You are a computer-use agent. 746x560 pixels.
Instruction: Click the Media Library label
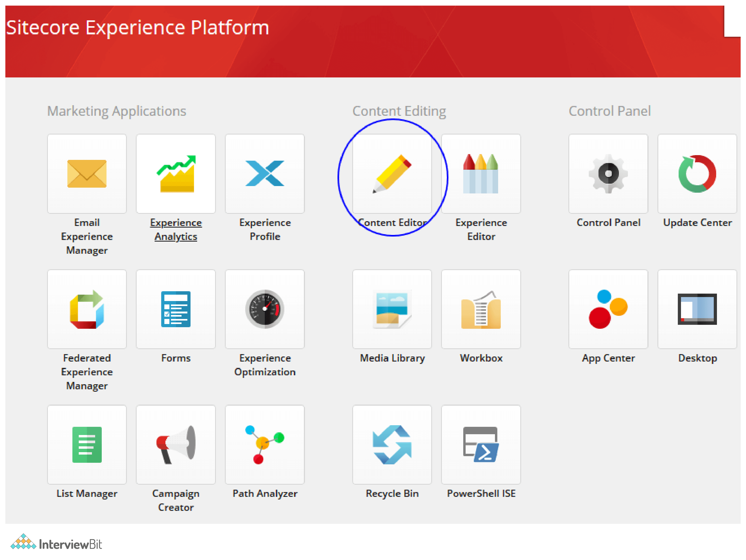pyautogui.click(x=392, y=358)
